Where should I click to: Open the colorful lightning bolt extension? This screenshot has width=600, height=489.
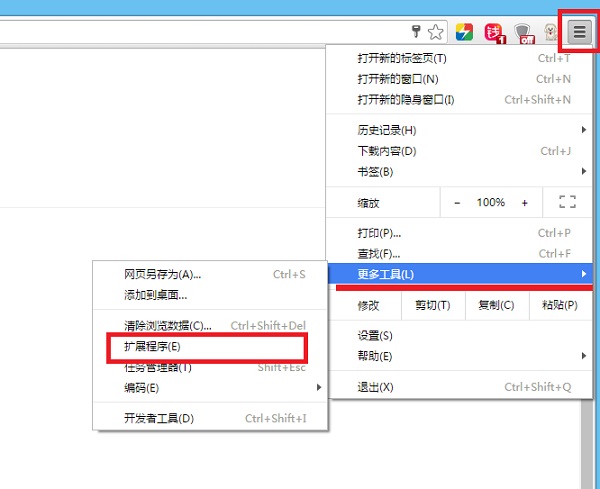click(x=464, y=33)
